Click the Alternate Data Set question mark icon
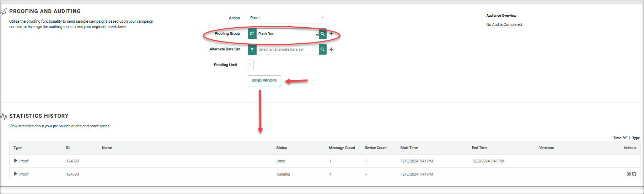This screenshot has height=194, width=644. click(252, 50)
